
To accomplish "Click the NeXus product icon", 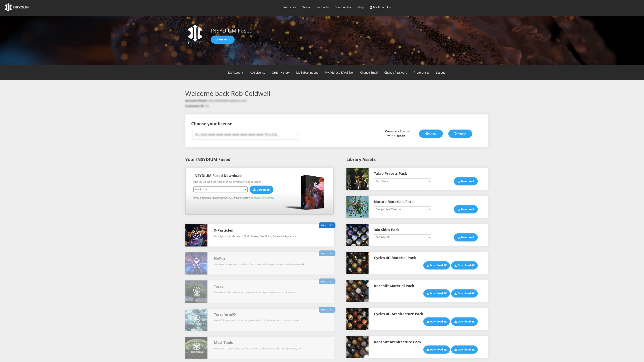I will 196,263.
